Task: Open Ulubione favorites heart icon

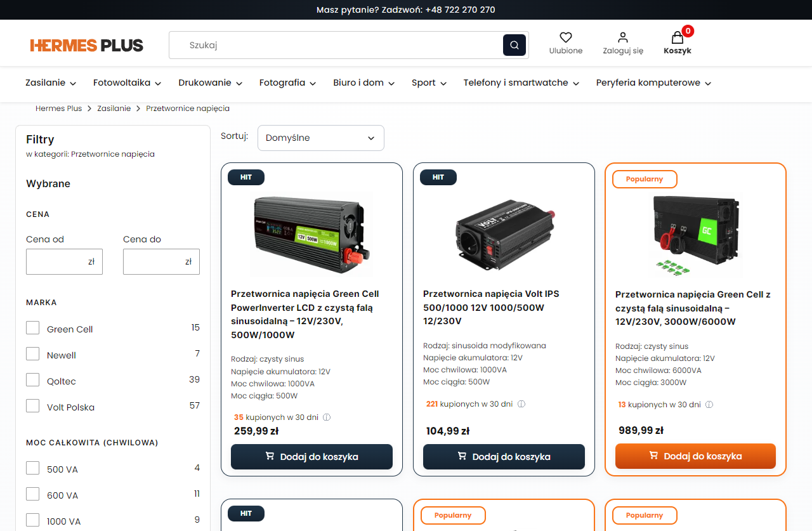Action: (566, 37)
